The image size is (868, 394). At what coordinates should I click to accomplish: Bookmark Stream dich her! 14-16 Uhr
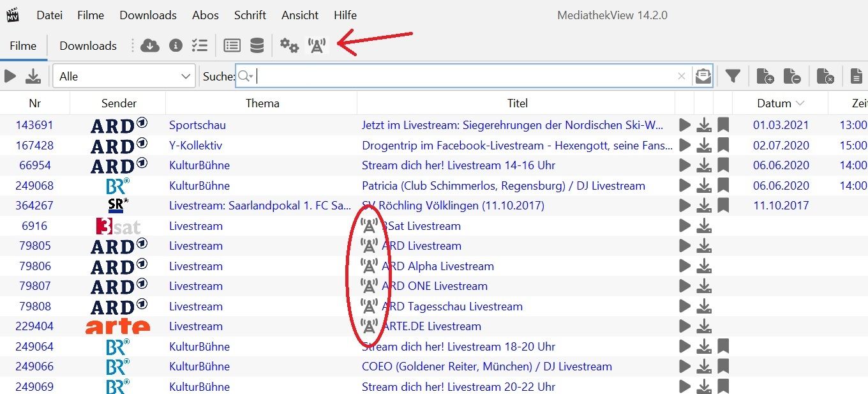[723, 165]
